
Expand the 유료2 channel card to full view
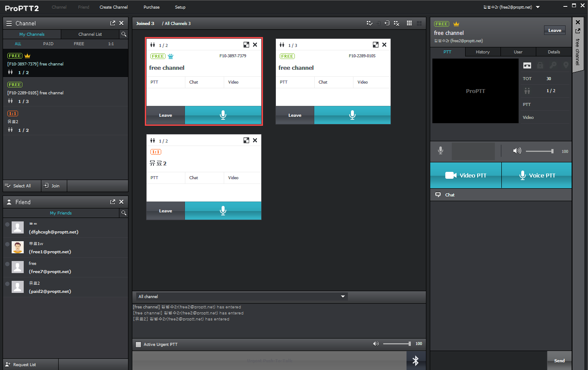[246, 140]
